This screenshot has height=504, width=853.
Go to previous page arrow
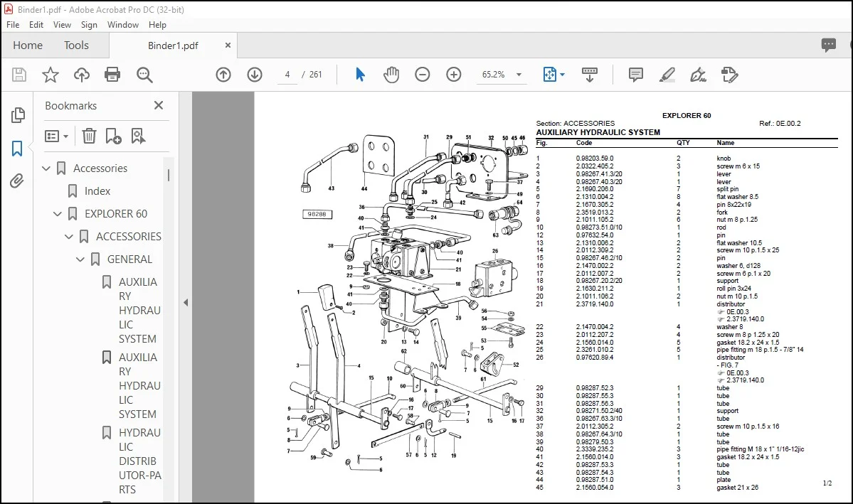pos(223,75)
